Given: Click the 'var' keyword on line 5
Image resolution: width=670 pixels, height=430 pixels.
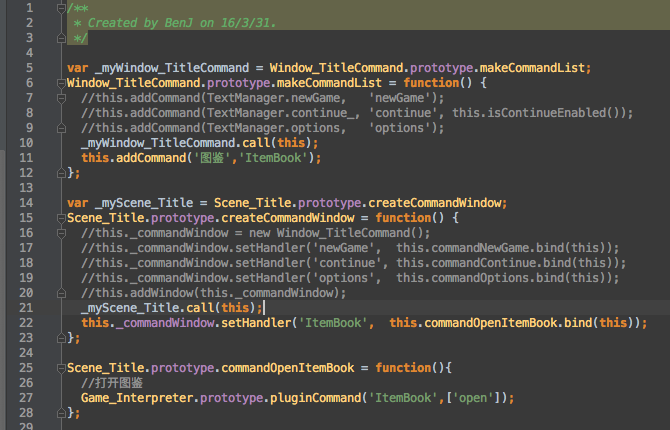Looking at the screenshot, I should (77, 68).
